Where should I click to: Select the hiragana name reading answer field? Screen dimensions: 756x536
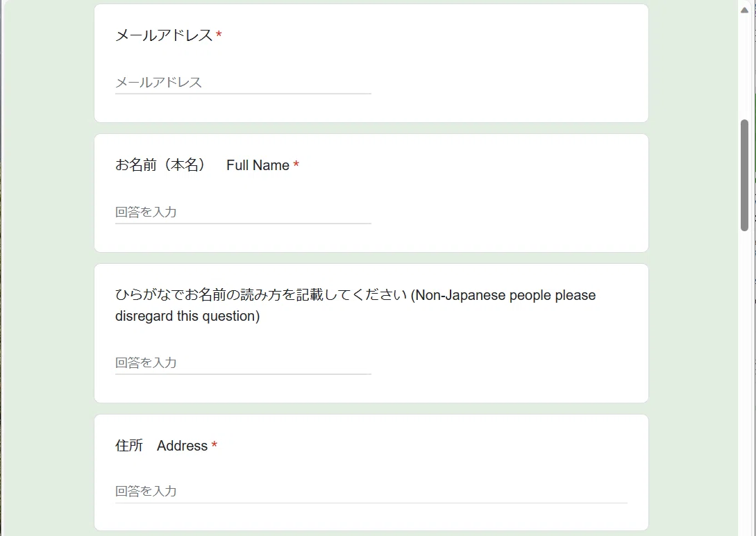[243, 362]
